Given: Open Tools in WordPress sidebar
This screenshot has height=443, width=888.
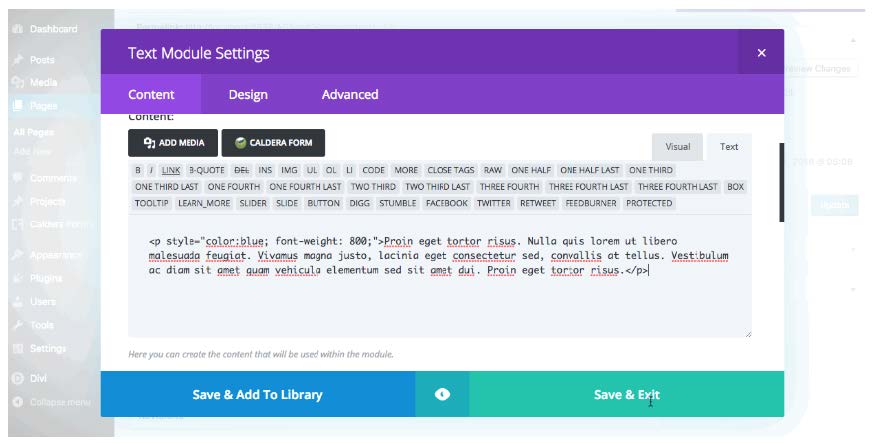Looking at the screenshot, I should pos(41,325).
